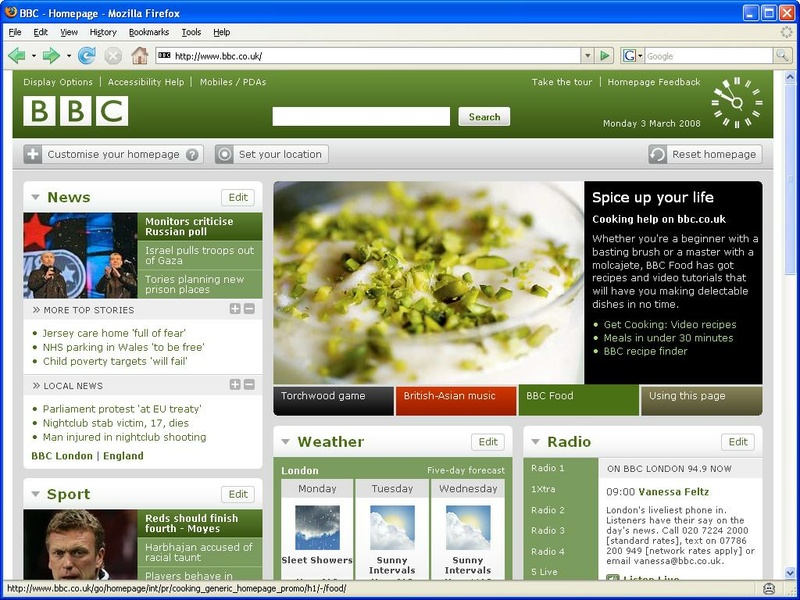Click the minus icon in Local News
The width and height of the screenshot is (800, 600).
tap(249, 385)
